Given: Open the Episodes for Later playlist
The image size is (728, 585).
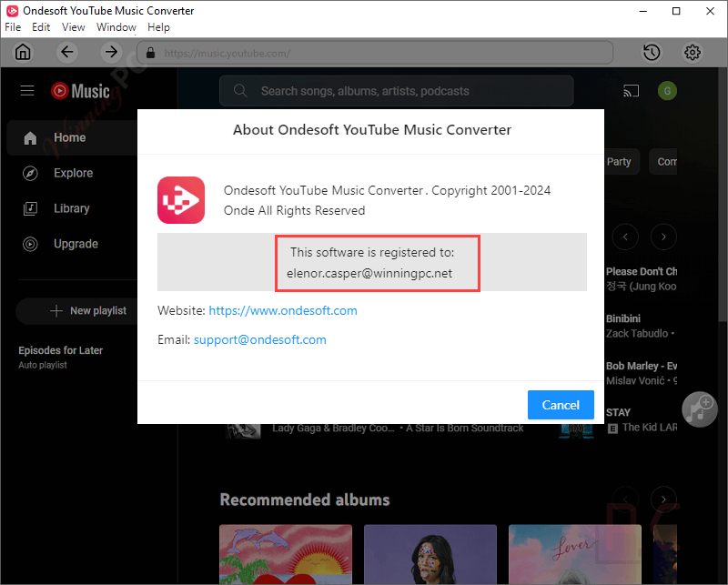Looking at the screenshot, I should (x=61, y=357).
